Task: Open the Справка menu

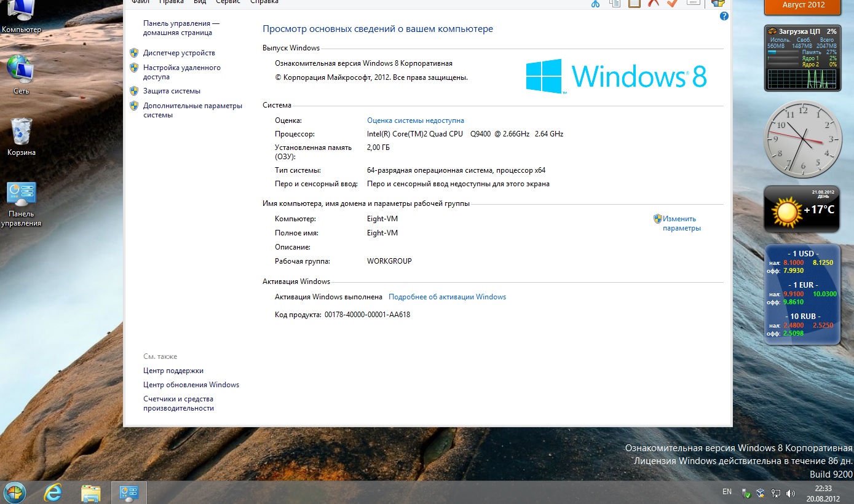Action: click(264, 2)
